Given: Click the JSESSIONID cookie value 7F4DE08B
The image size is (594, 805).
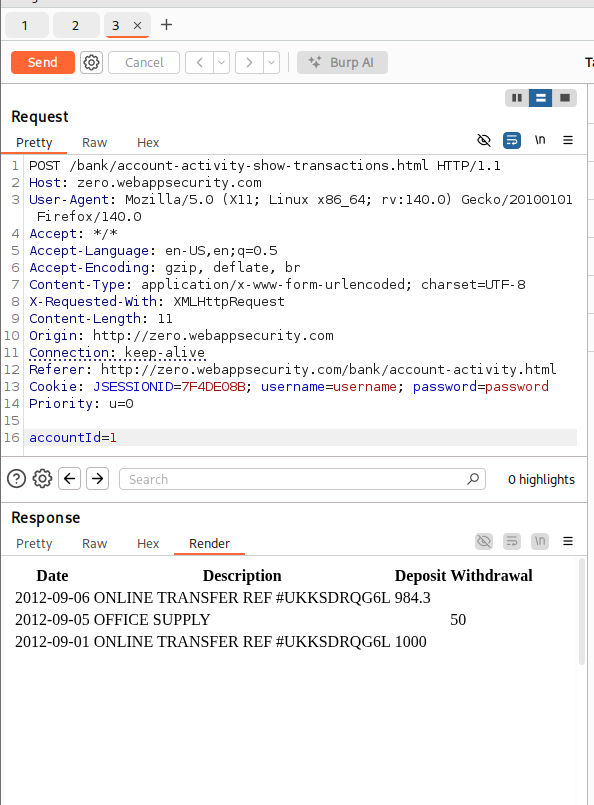Looking at the screenshot, I should [x=214, y=387].
